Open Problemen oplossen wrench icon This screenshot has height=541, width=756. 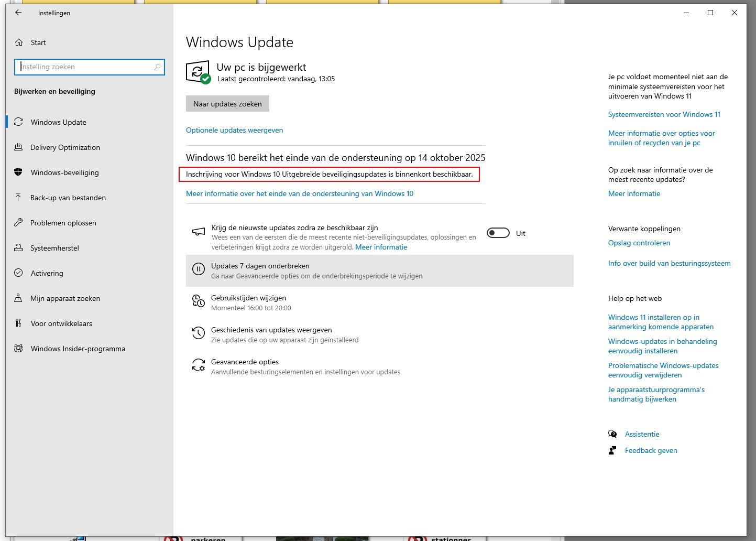coord(18,223)
